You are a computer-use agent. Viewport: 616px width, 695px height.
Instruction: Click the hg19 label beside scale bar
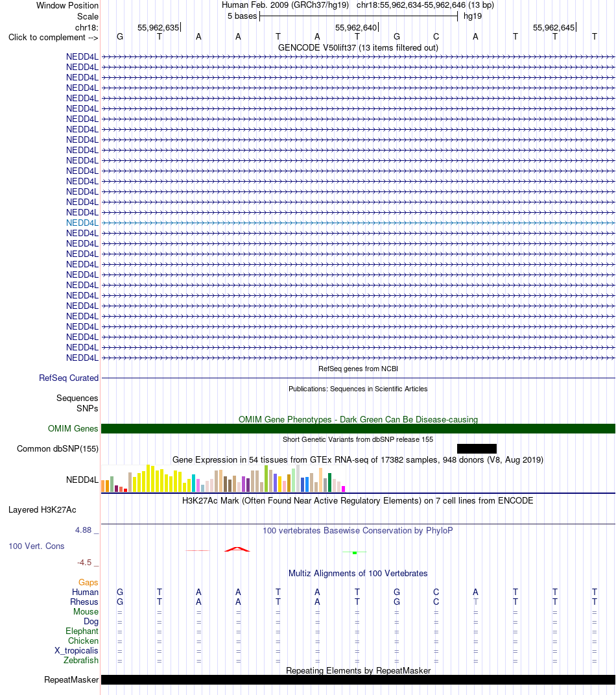[473, 16]
